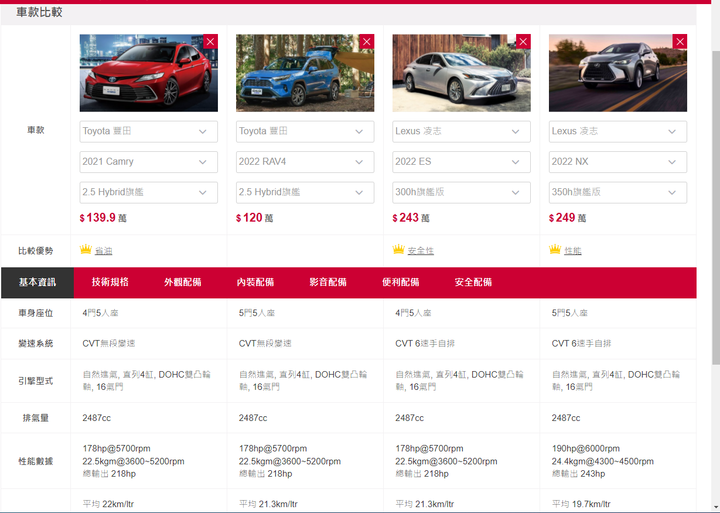Click the red Camry car photo
720x513 pixels.
pos(149,73)
